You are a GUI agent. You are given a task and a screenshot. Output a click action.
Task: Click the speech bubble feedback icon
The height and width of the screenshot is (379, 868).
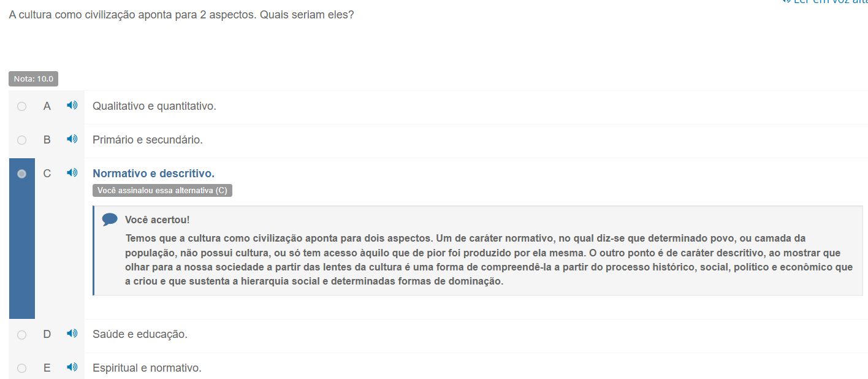tap(110, 220)
